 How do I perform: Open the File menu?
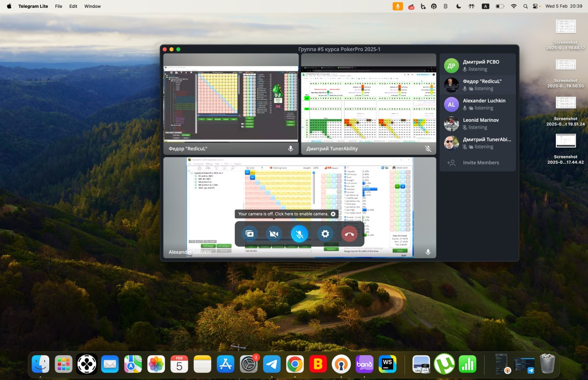[58, 6]
